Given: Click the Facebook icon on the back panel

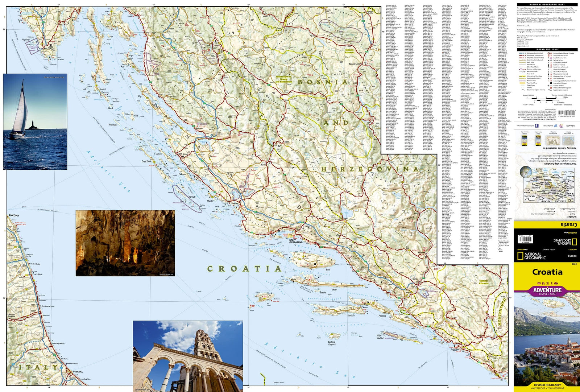Looking at the screenshot, I should coord(537,125).
